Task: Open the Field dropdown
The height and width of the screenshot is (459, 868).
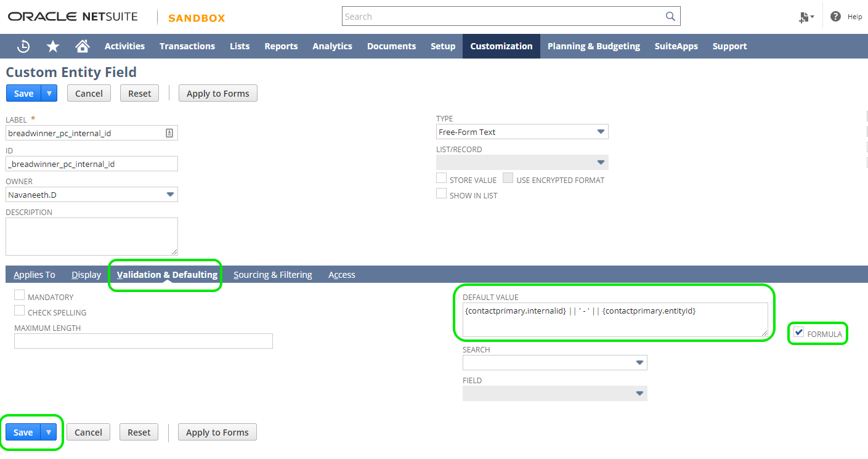Action: click(554, 393)
